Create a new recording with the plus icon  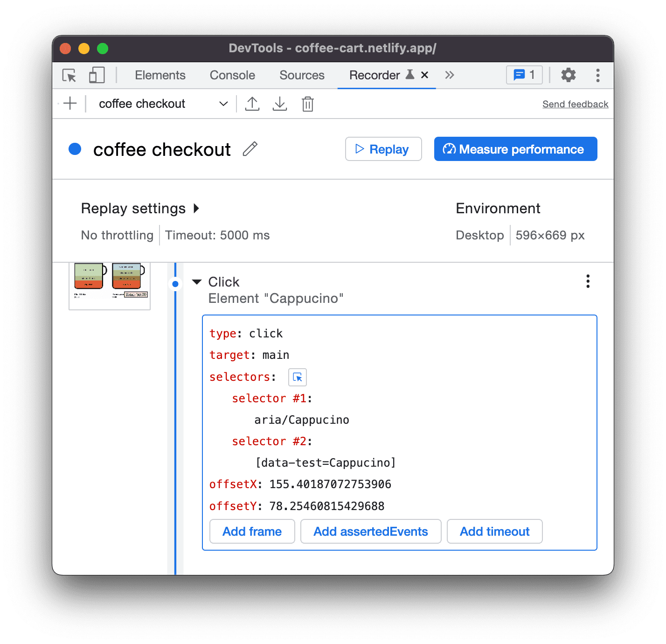tap(69, 103)
